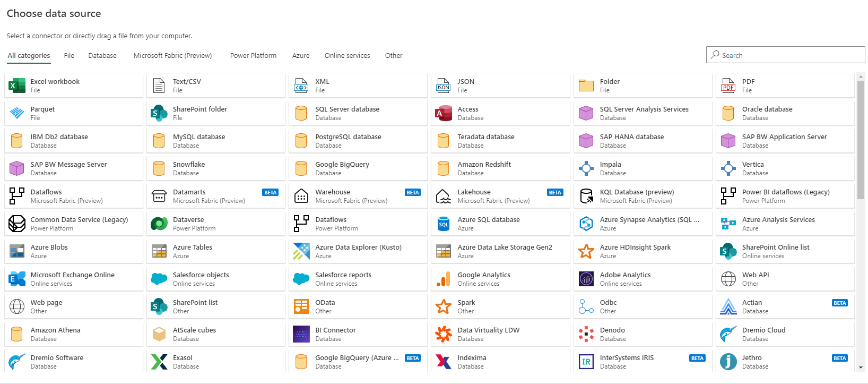Click the Adobe Analytics icon
This screenshot has height=384, width=868.
click(x=586, y=279)
